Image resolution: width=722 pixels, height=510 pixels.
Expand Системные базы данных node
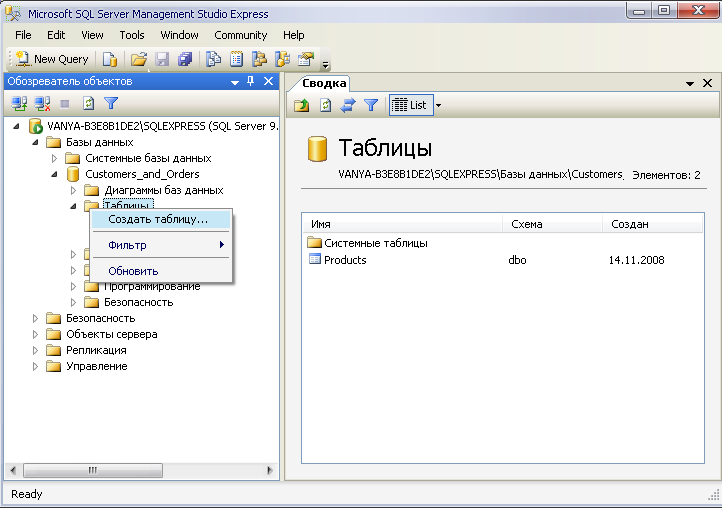54,158
